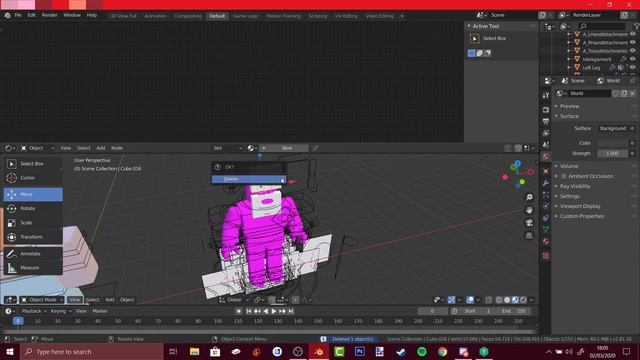This screenshot has width=640, height=360.
Task: Activate the Scale tool
Action: point(33,223)
